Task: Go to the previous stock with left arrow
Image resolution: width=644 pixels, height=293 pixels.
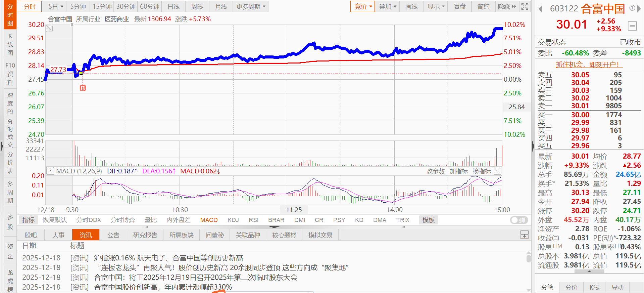Action: point(540,9)
